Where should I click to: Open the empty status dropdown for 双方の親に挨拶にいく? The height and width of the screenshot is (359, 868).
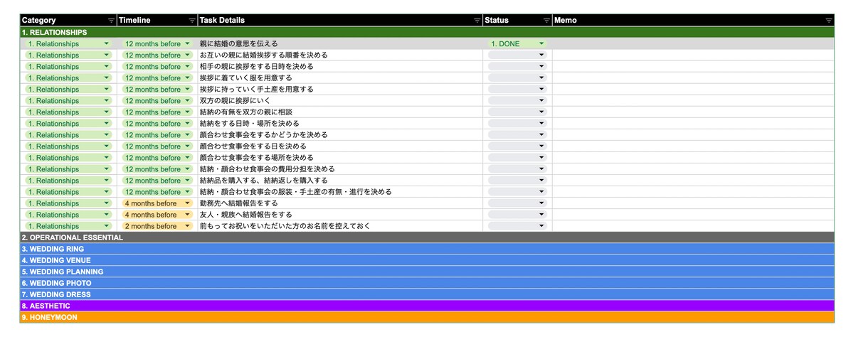(x=517, y=101)
